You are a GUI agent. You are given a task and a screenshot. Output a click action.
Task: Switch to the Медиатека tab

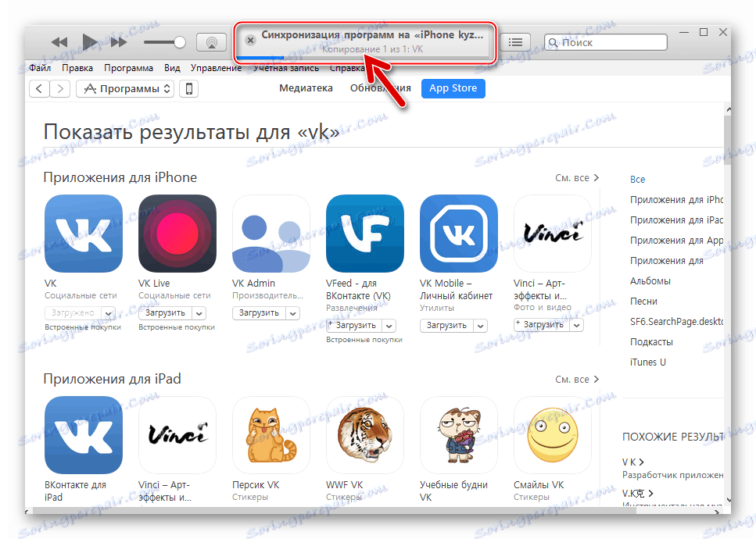pos(306,88)
